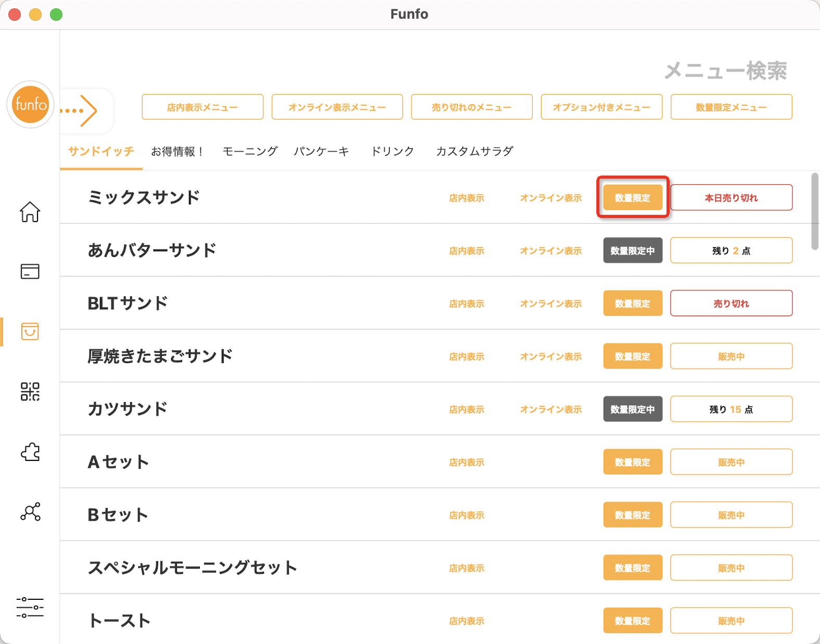Filter by 店内表示メニュー

point(202,107)
